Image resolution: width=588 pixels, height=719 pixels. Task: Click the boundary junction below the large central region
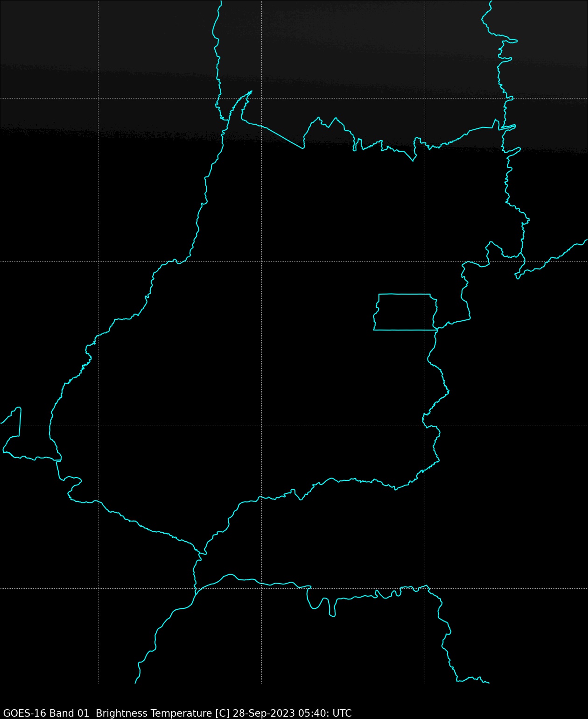pos(201,553)
